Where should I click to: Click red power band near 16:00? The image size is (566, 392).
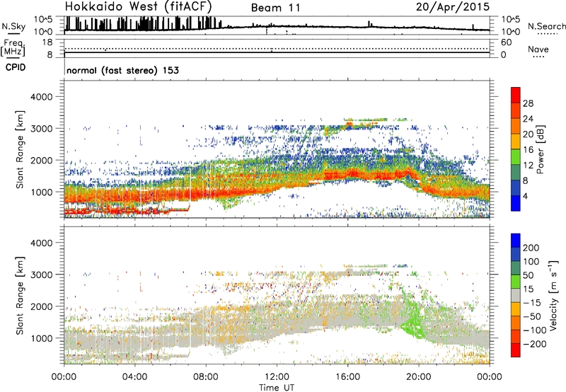(x=352, y=174)
